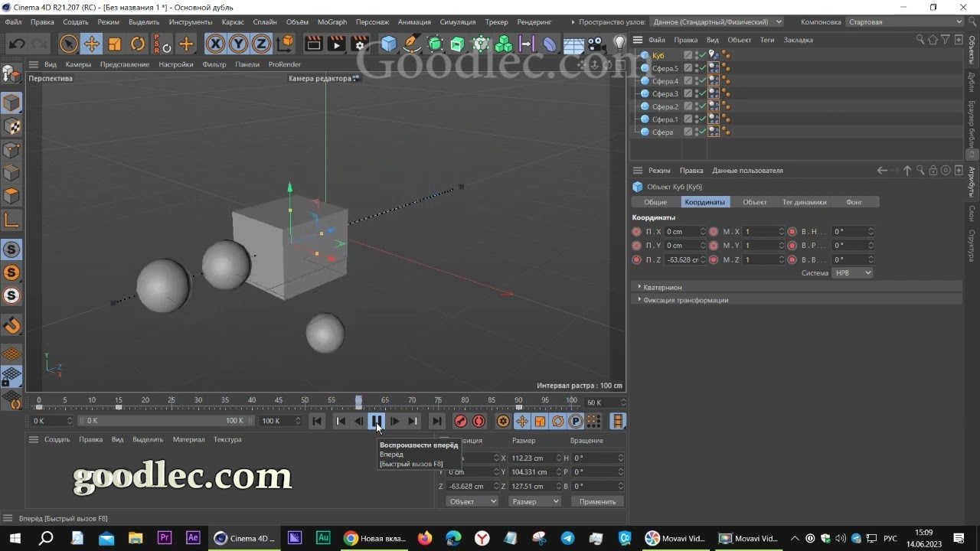Select Texture mode checkerboard icon

11,126
